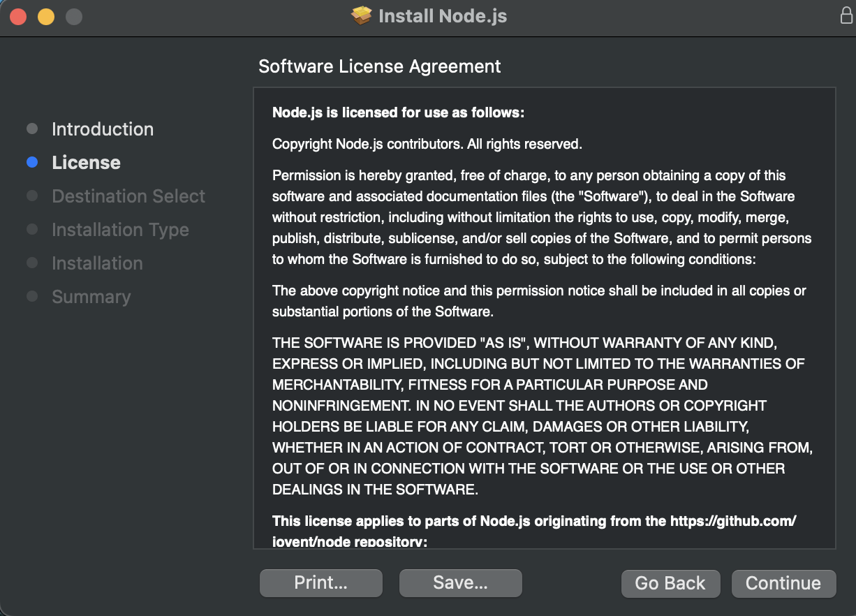Save the license agreement to file
The width and height of the screenshot is (856, 616).
(461, 583)
